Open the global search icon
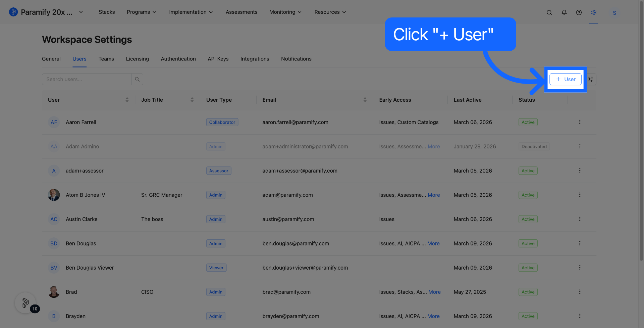The height and width of the screenshot is (328, 644). coord(549,12)
